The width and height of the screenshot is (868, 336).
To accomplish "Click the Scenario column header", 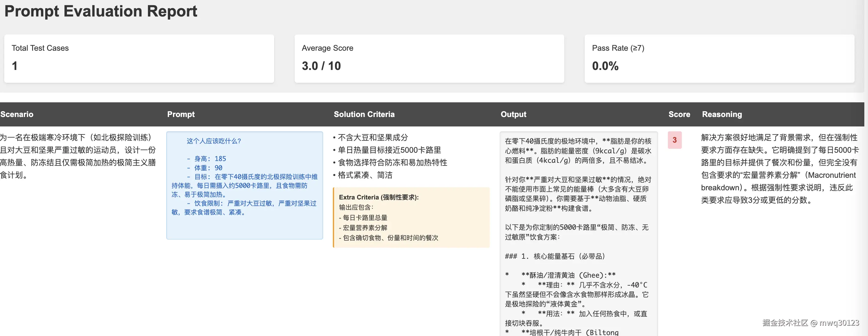I will pos(17,115).
